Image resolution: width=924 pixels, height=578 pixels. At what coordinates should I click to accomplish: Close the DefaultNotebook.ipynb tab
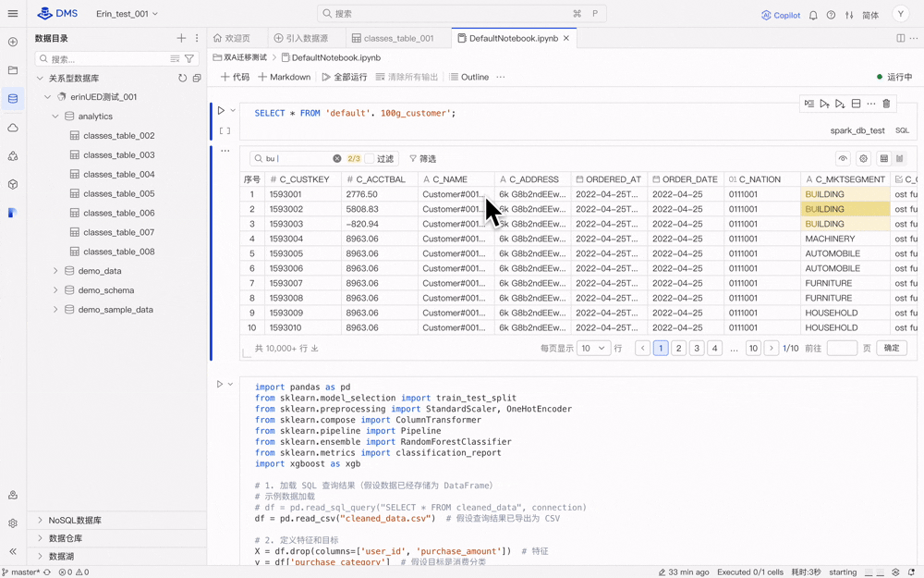point(566,38)
